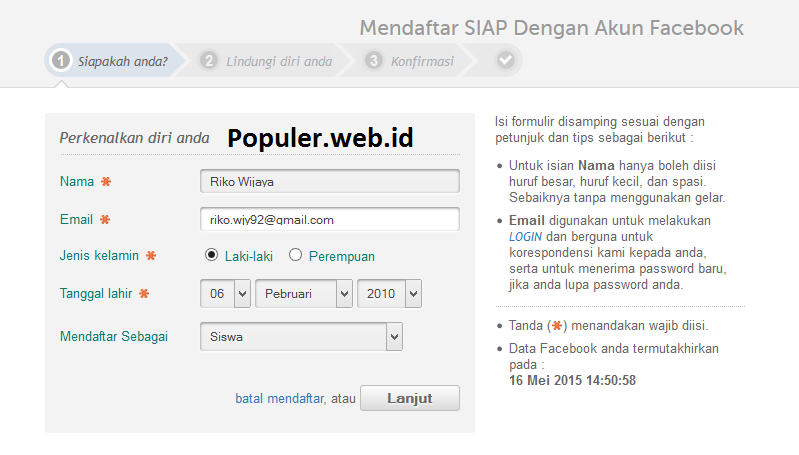This screenshot has width=799, height=455.
Task: Open the birth day dropdown showing 06
Action: click(x=225, y=293)
